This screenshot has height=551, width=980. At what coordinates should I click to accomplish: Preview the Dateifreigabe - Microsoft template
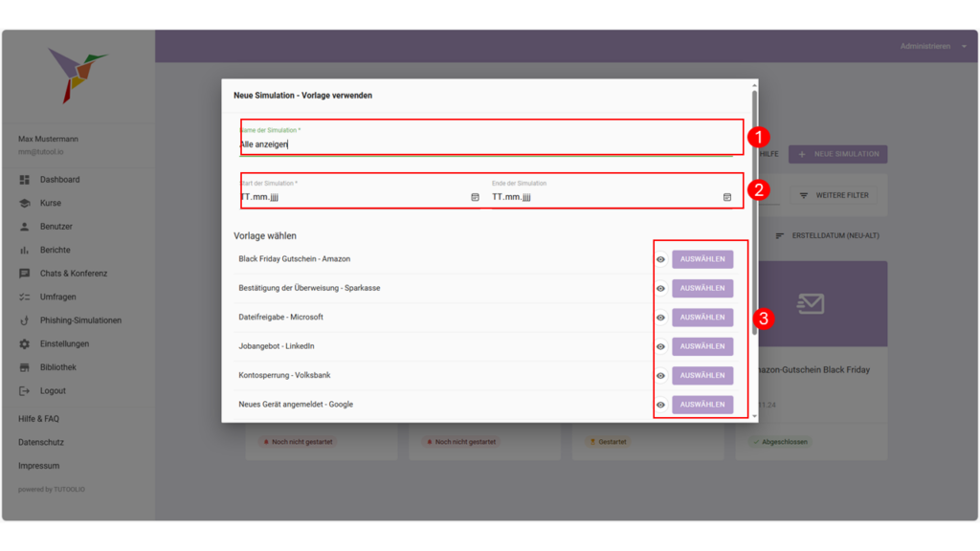[x=660, y=318]
